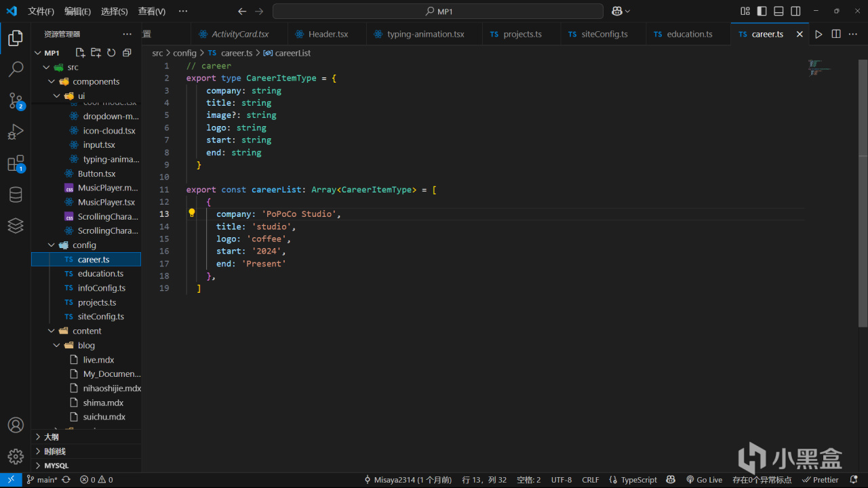Click the Go Live button
Viewport: 868px width, 488px height.
[x=705, y=480]
